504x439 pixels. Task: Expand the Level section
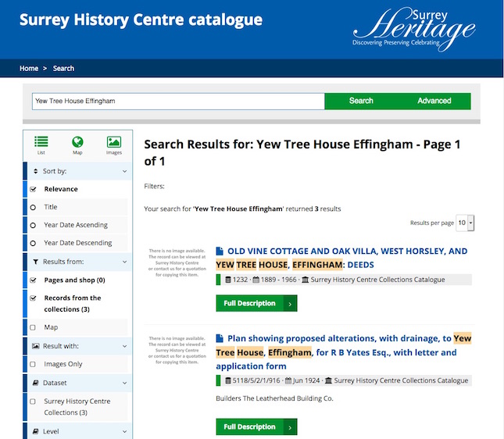tap(125, 431)
